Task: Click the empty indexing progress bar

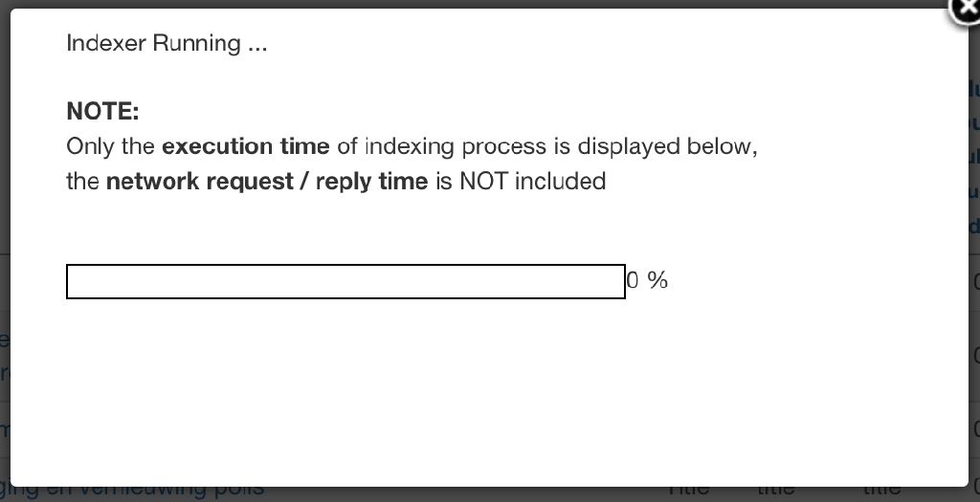Action: pos(345,281)
